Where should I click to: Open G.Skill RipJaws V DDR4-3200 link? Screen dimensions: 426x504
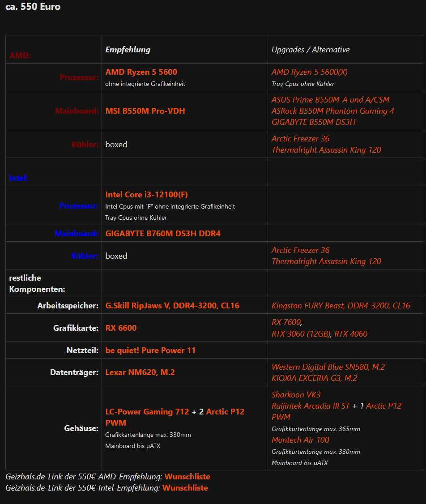172,306
